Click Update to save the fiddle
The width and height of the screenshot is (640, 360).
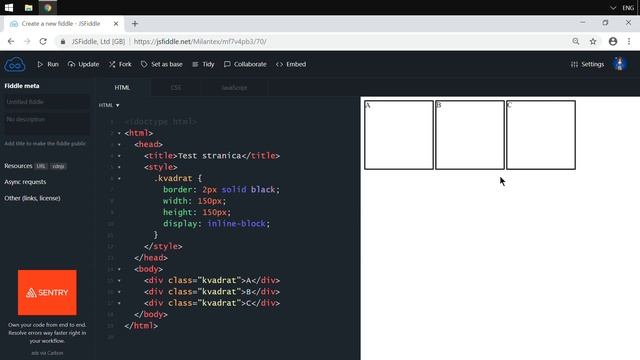84,64
